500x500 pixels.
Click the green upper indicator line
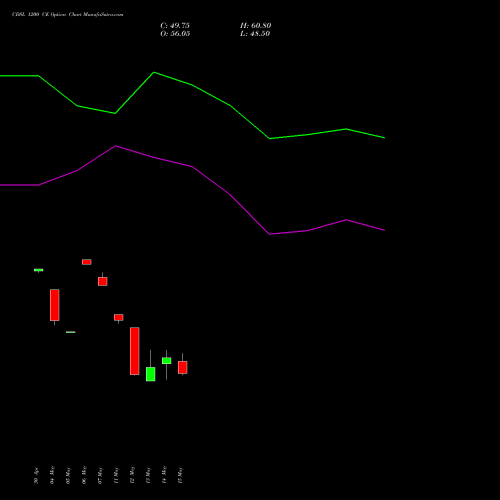[x=192, y=85]
